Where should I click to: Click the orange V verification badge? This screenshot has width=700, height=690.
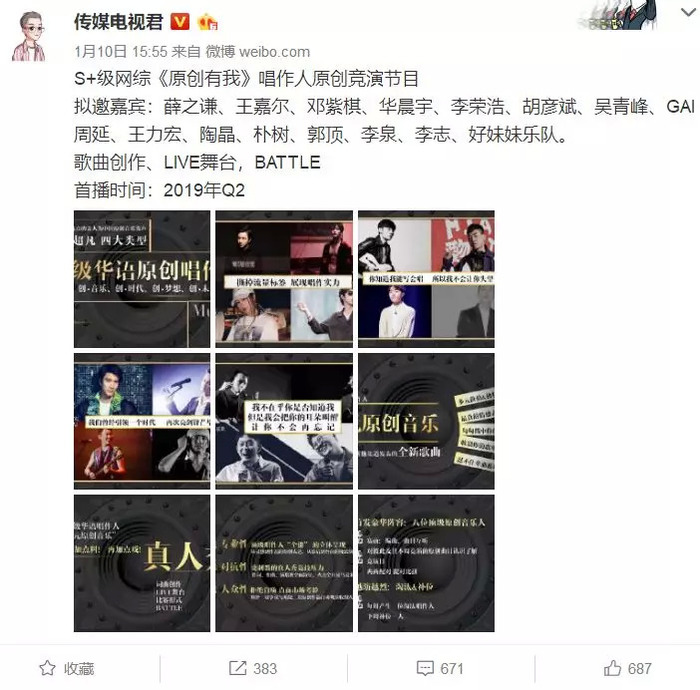pyautogui.click(x=180, y=21)
